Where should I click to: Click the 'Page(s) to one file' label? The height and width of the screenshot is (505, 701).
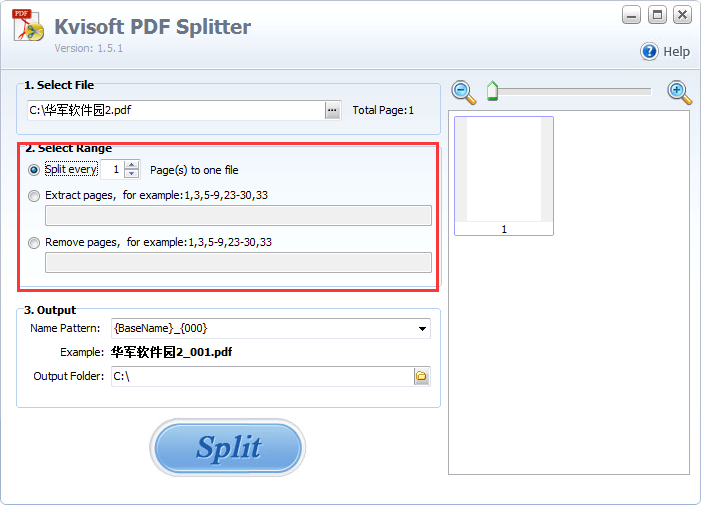coord(194,170)
